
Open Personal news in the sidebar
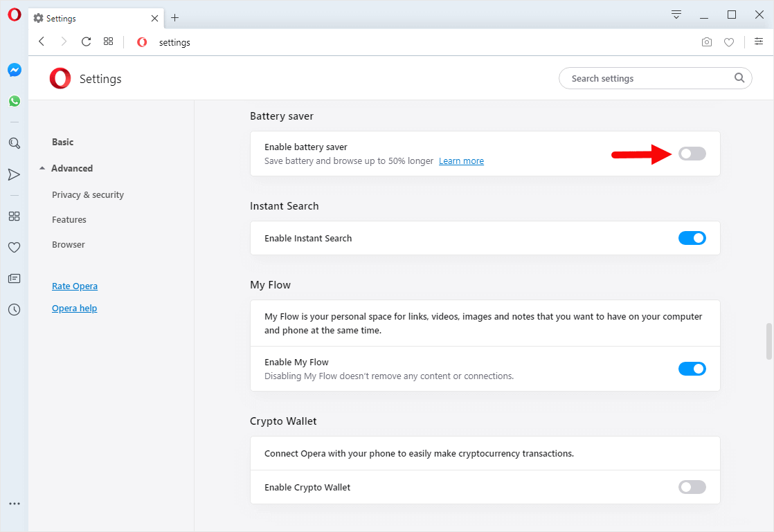(x=15, y=279)
